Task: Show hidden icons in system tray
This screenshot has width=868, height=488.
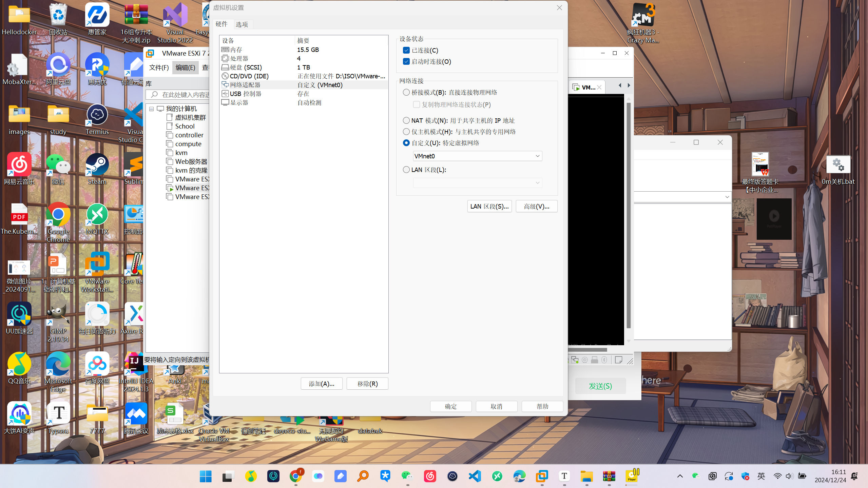Action: (x=680, y=476)
